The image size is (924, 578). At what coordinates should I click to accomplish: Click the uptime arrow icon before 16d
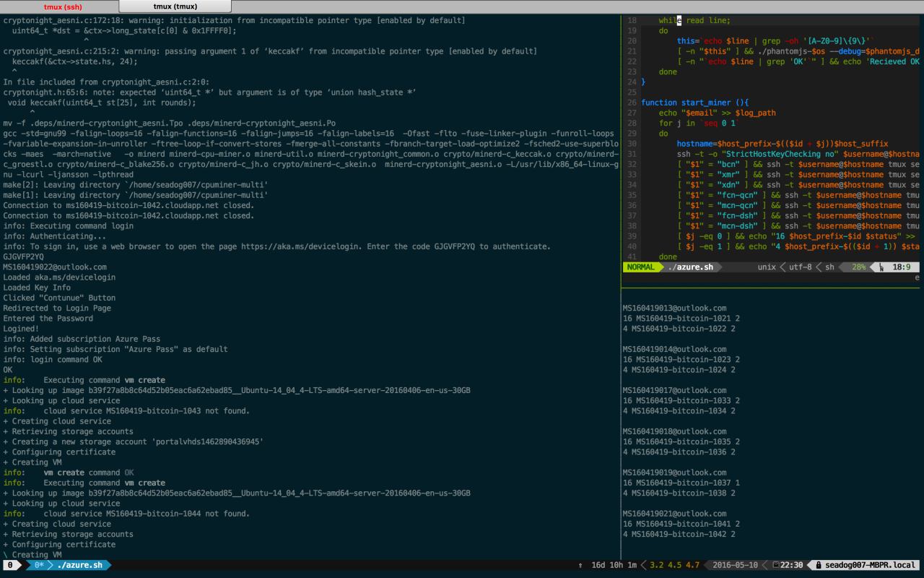(x=580, y=565)
